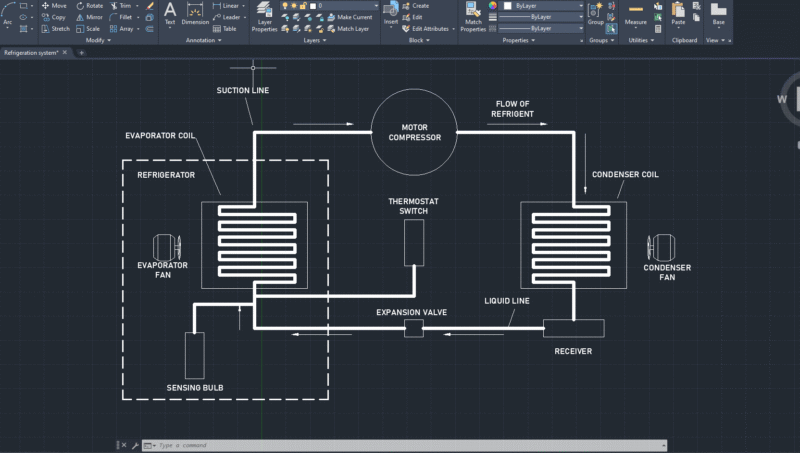
Task: Select the Mirror tool
Action: click(89, 17)
